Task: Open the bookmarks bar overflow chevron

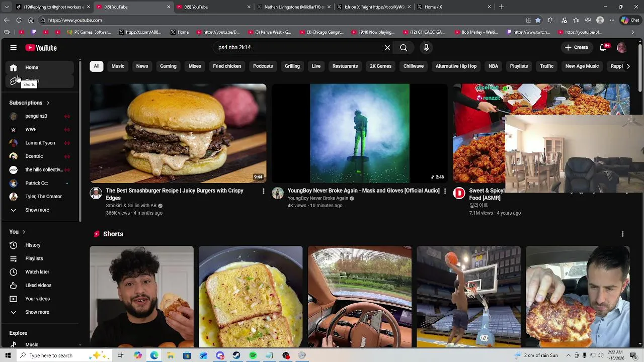Action: 633,32
